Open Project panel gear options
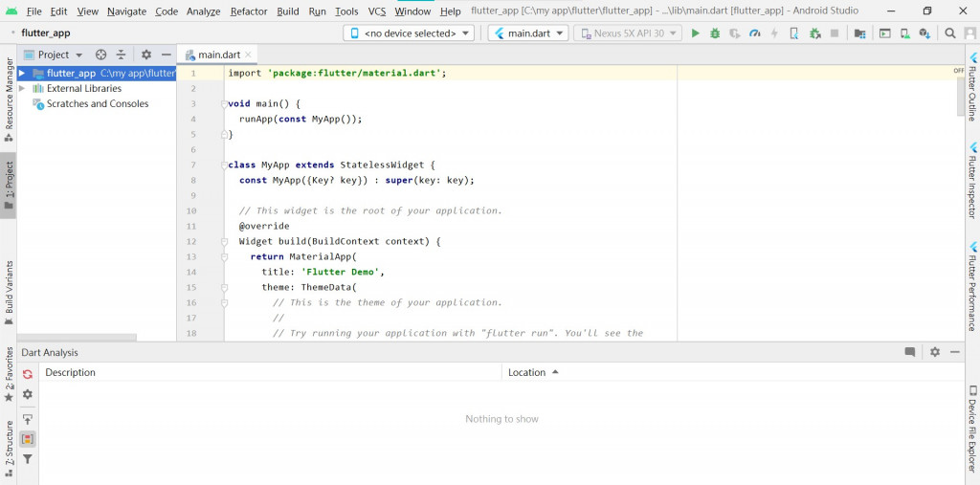Image resolution: width=980 pixels, height=485 pixels. tap(146, 55)
